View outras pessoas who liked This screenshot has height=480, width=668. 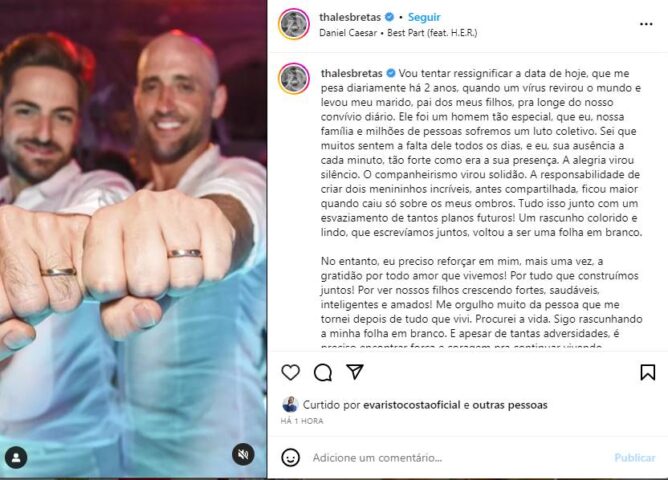click(x=510, y=405)
